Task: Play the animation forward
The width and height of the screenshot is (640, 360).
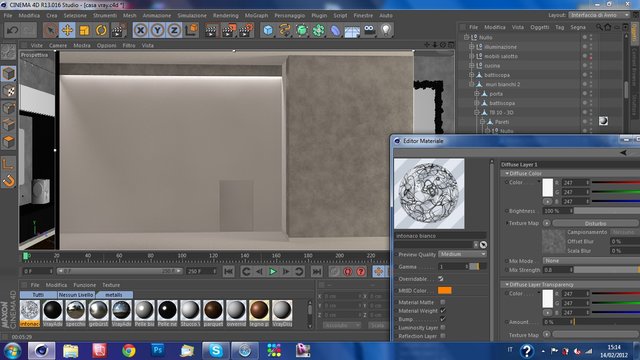Action: pos(273,271)
